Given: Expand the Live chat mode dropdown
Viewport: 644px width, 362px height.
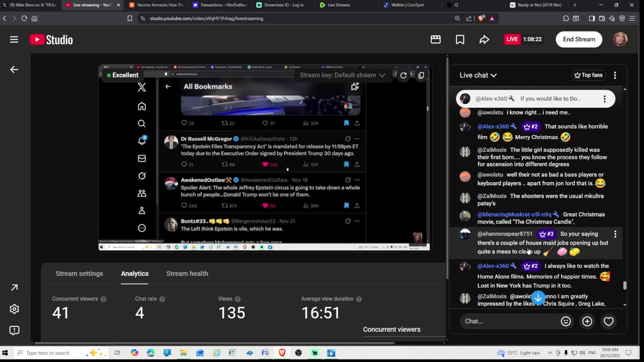Looking at the screenshot, I should coord(478,75).
